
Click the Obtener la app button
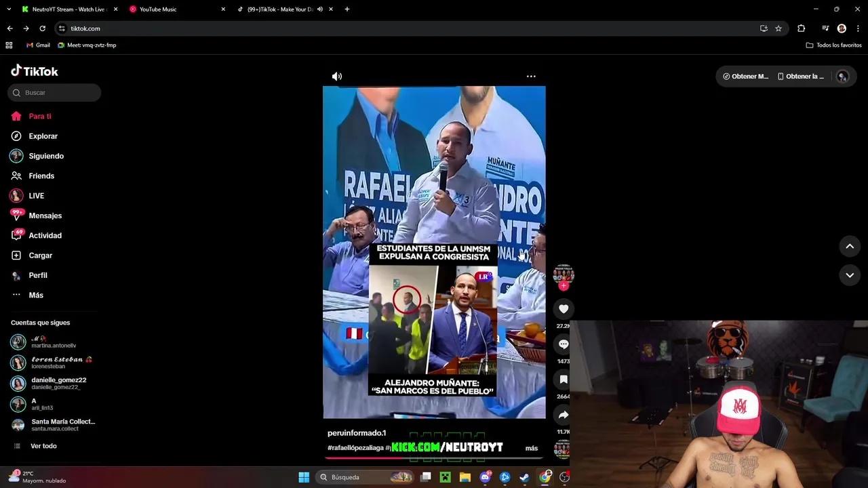tap(801, 77)
